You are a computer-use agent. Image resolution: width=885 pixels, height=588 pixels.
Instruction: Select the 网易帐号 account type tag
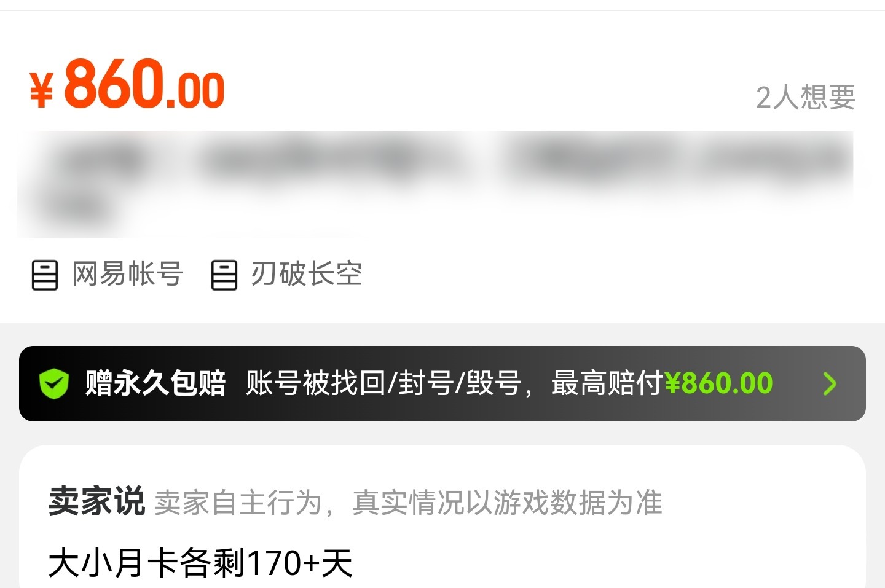(x=127, y=274)
